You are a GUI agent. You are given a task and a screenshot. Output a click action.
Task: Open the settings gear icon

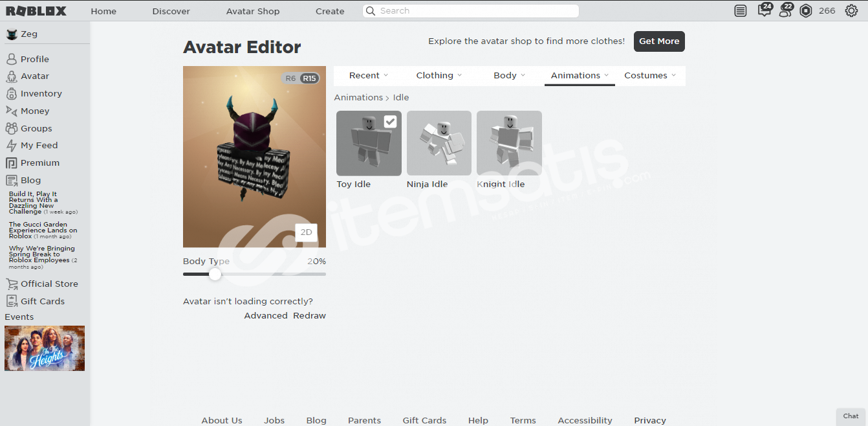pyautogui.click(x=851, y=11)
